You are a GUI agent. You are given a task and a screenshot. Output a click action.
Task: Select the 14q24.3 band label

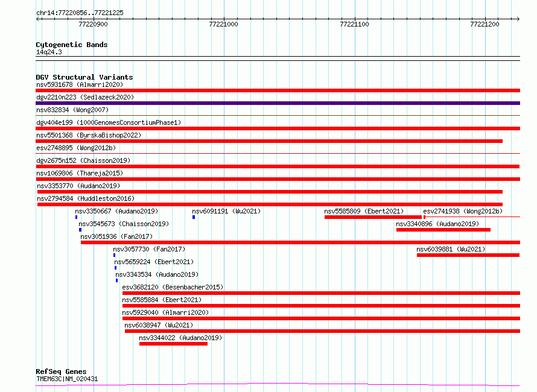49,52
